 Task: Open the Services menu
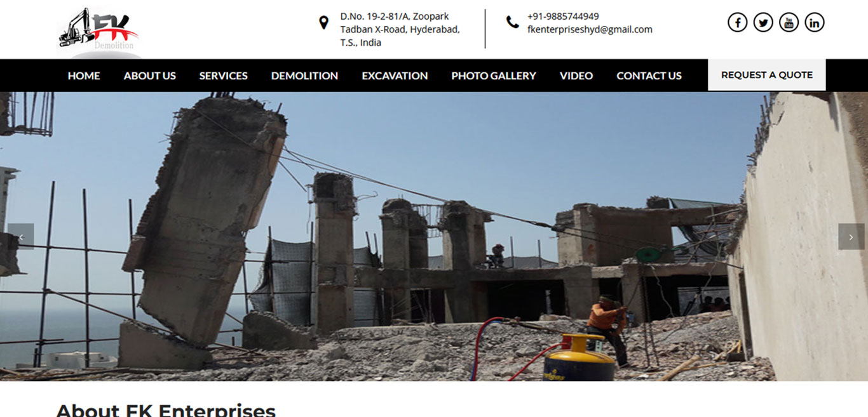224,76
